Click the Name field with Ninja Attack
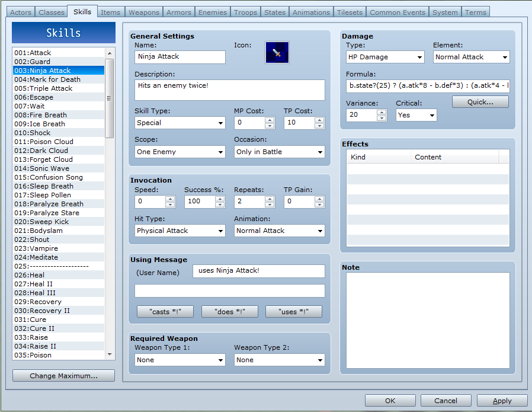532x412 pixels. [180, 57]
